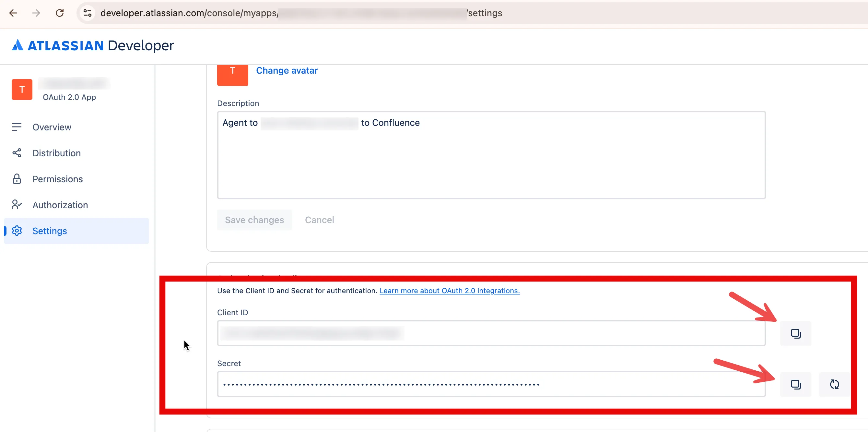Image resolution: width=868 pixels, height=432 pixels.
Task: Click the Cancel button
Action: tap(320, 220)
